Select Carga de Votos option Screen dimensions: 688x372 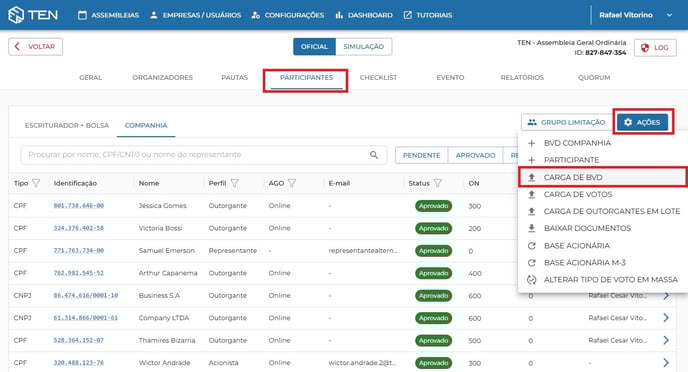tap(602, 194)
